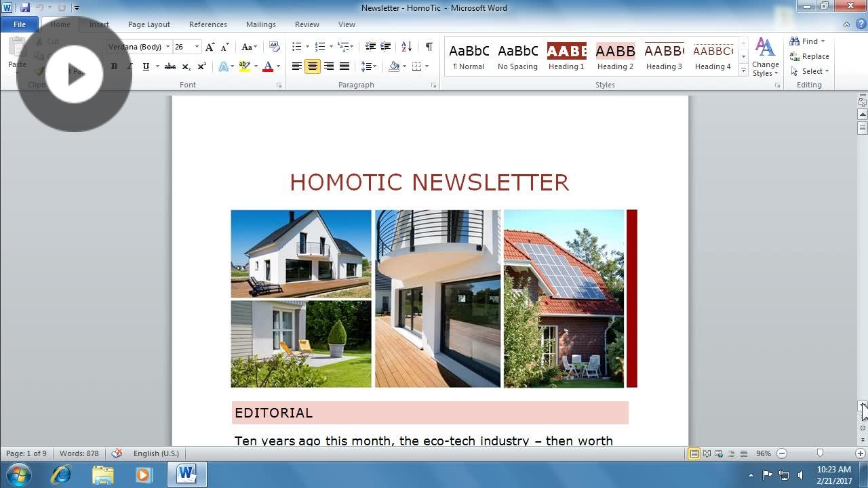Toggle Bold formatting
Viewport: 868px width, 488px height.
coord(114,66)
